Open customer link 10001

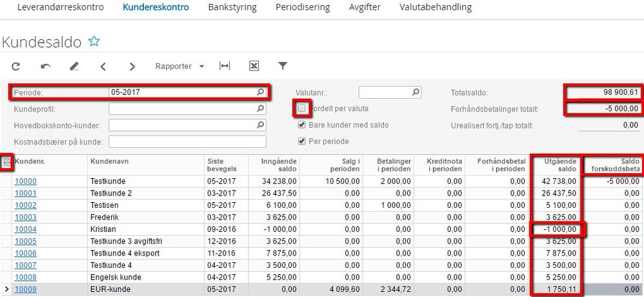25,193
